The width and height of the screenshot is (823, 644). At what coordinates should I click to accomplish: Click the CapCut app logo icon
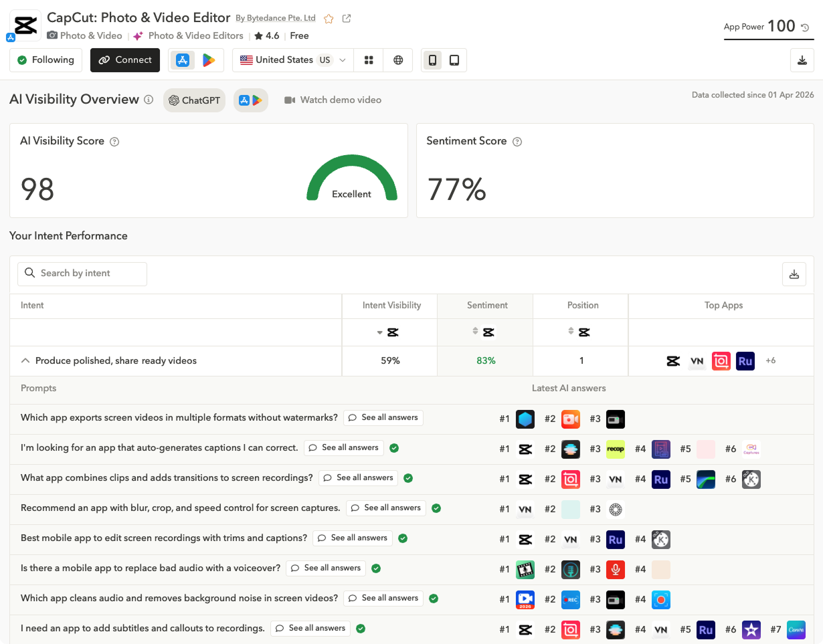[x=25, y=25]
